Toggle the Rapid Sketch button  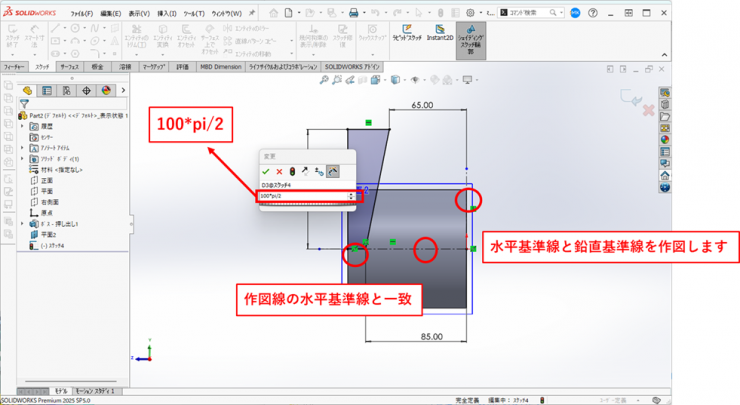[406, 39]
